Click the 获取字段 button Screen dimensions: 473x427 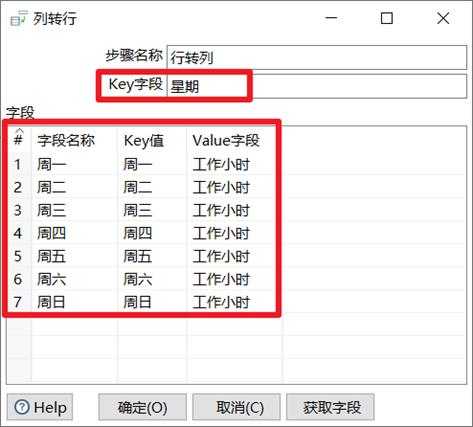click(330, 407)
